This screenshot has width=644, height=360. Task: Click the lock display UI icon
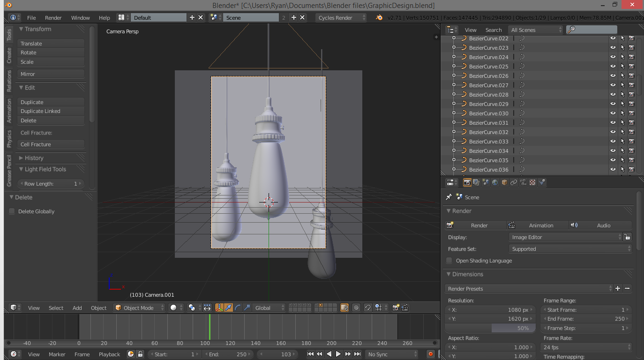pyautogui.click(x=627, y=237)
